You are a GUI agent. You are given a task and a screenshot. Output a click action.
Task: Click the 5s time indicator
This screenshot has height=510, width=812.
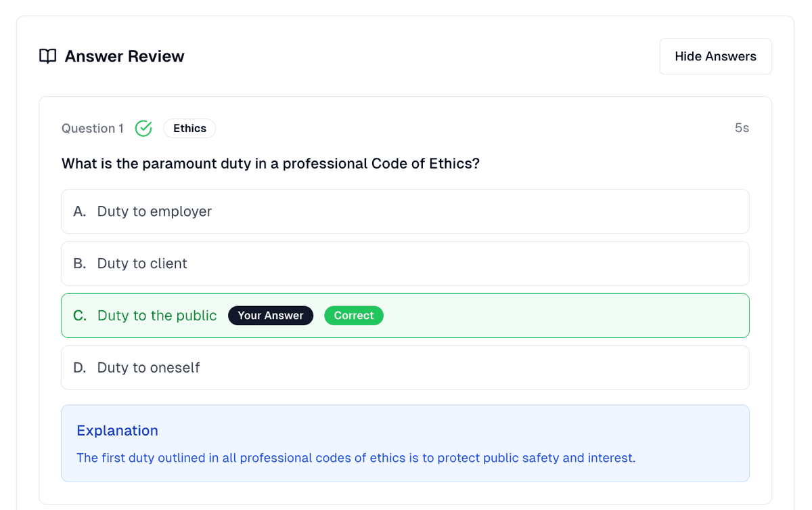point(742,129)
